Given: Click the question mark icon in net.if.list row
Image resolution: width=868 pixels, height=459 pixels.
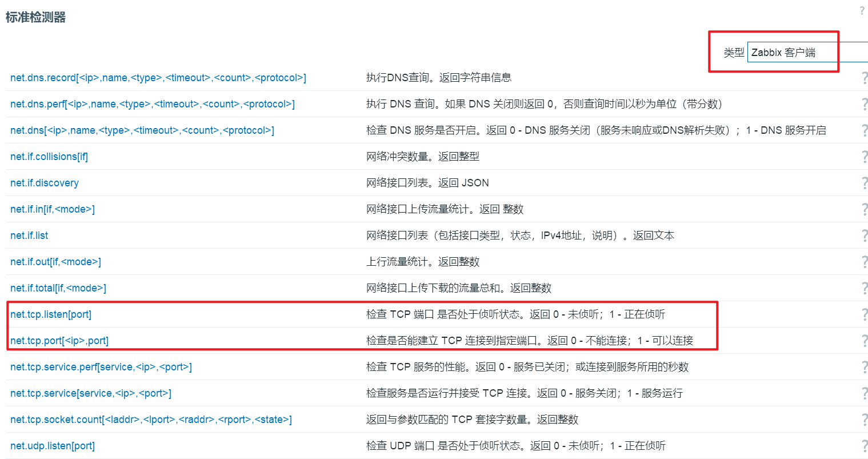Looking at the screenshot, I should point(864,236).
